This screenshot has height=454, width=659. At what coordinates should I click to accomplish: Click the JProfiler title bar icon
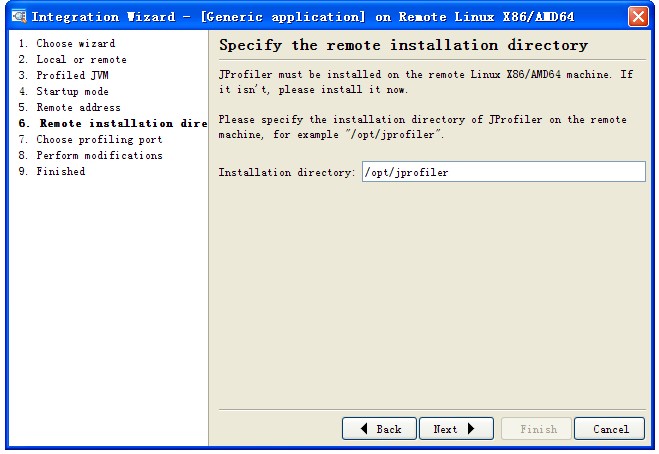[19, 16]
